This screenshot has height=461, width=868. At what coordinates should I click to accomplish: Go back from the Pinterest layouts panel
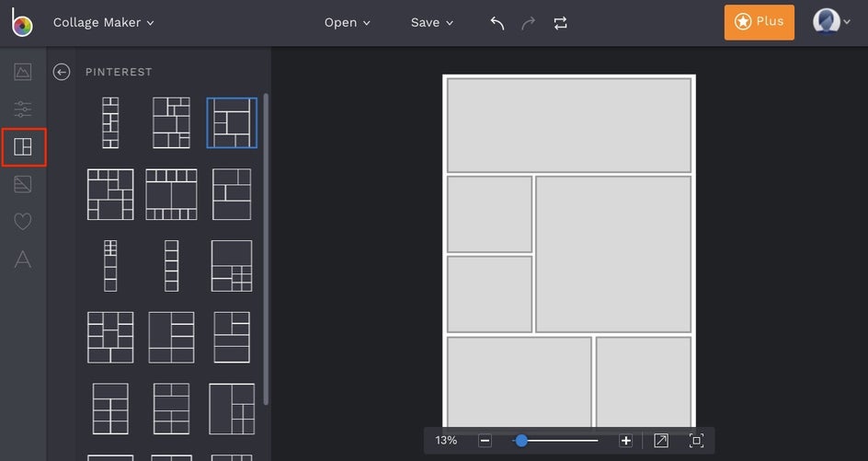62,72
